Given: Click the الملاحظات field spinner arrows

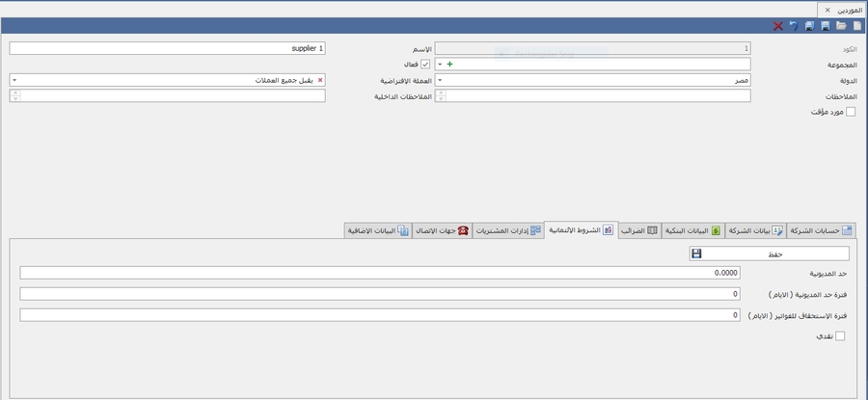Looking at the screenshot, I should 441,95.
